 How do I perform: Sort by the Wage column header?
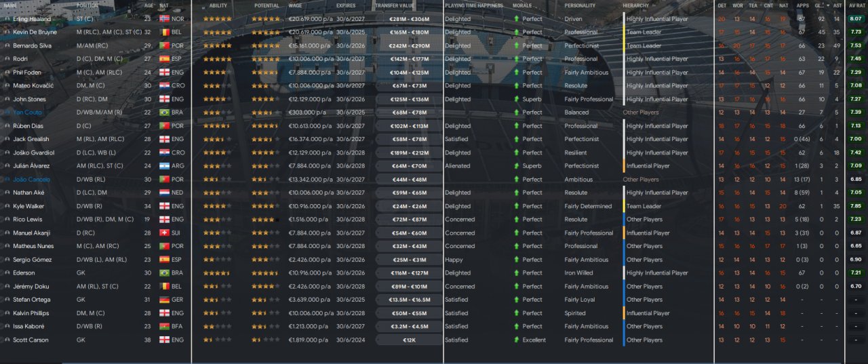[295, 5]
